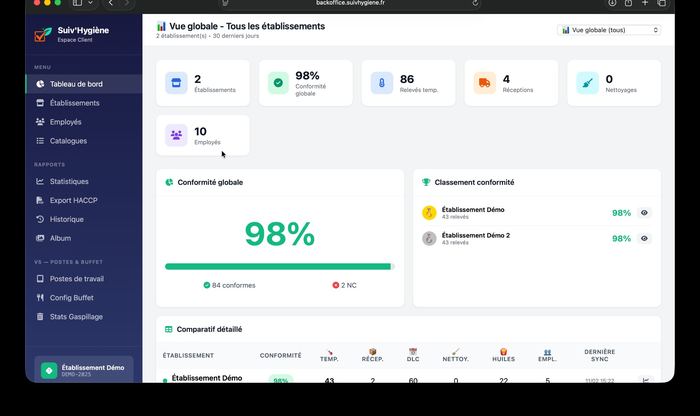Click the Stats Gaspillage trash icon
Screen dimensions: 700x416
tap(40, 316)
